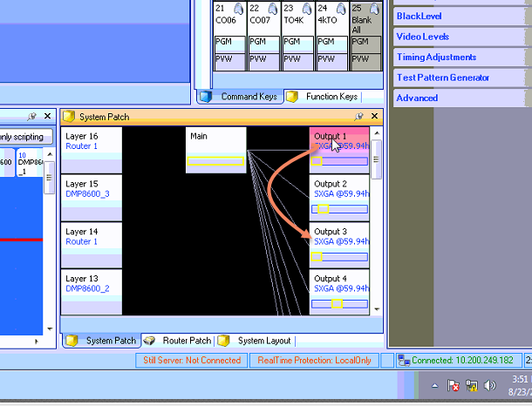The image size is (532, 406).
Task: Click the network tray icon with warning
Action: tap(472, 385)
